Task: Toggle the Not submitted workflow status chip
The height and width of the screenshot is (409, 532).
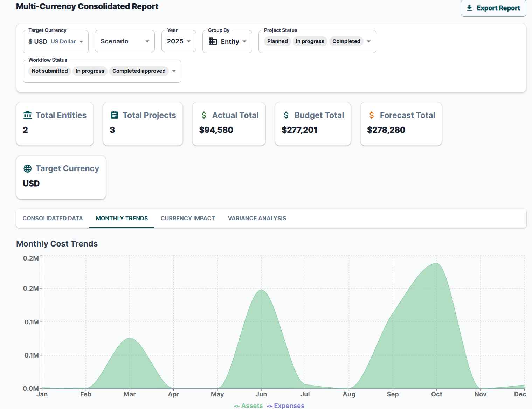Action: [x=49, y=71]
